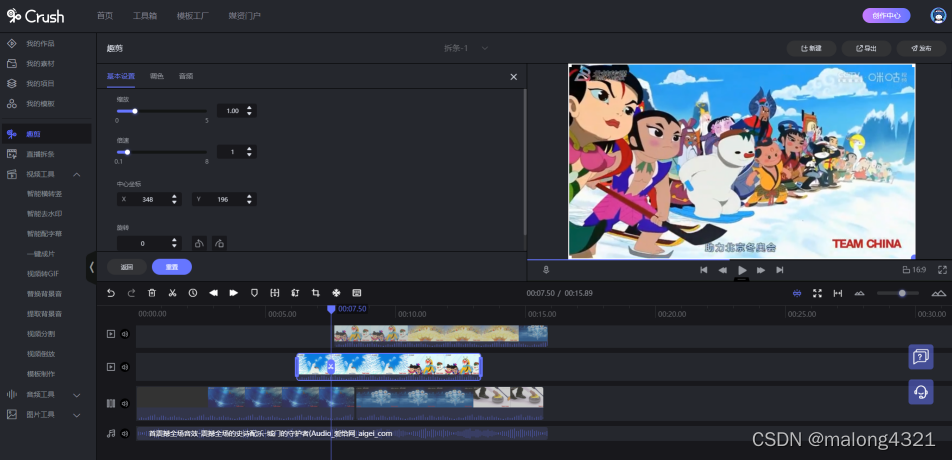Click the step-backward frame icon in timeline toolbar
This screenshot has width=952, height=460.
(x=213, y=293)
